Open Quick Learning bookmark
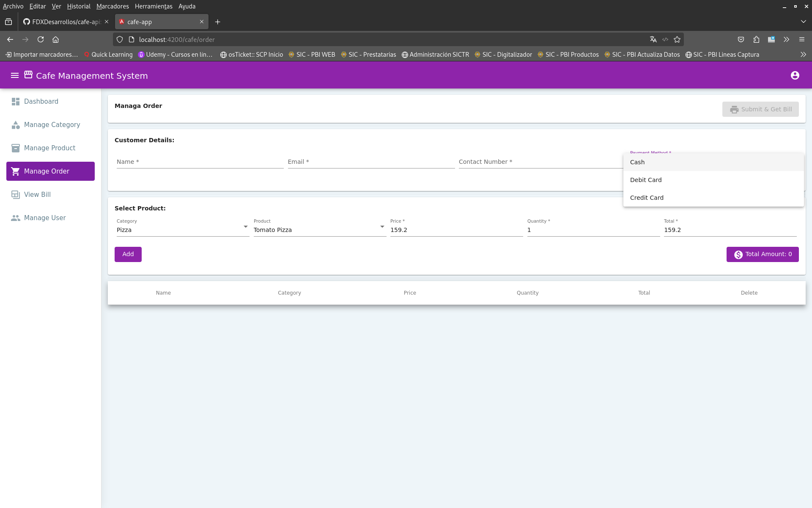Image resolution: width=812 pixels, height=508 pixels. pos(108,55)
